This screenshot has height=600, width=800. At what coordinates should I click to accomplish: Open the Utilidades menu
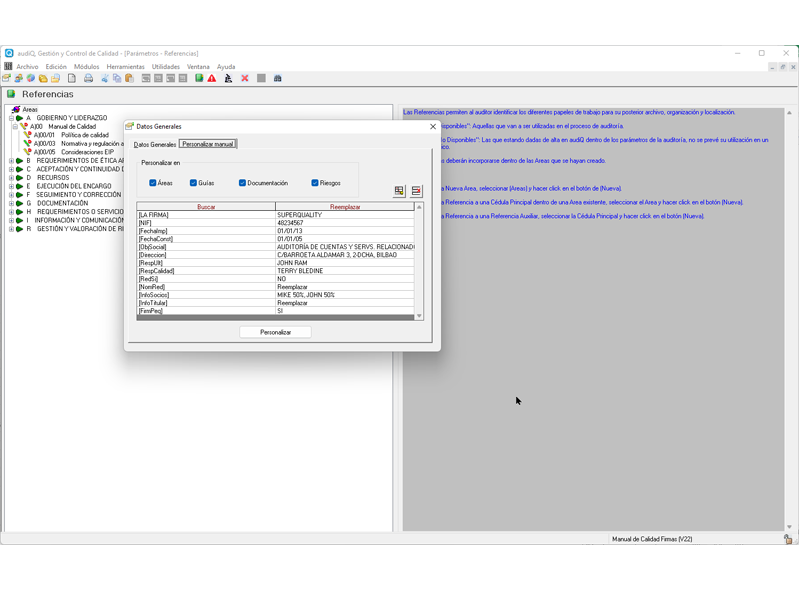166,67
